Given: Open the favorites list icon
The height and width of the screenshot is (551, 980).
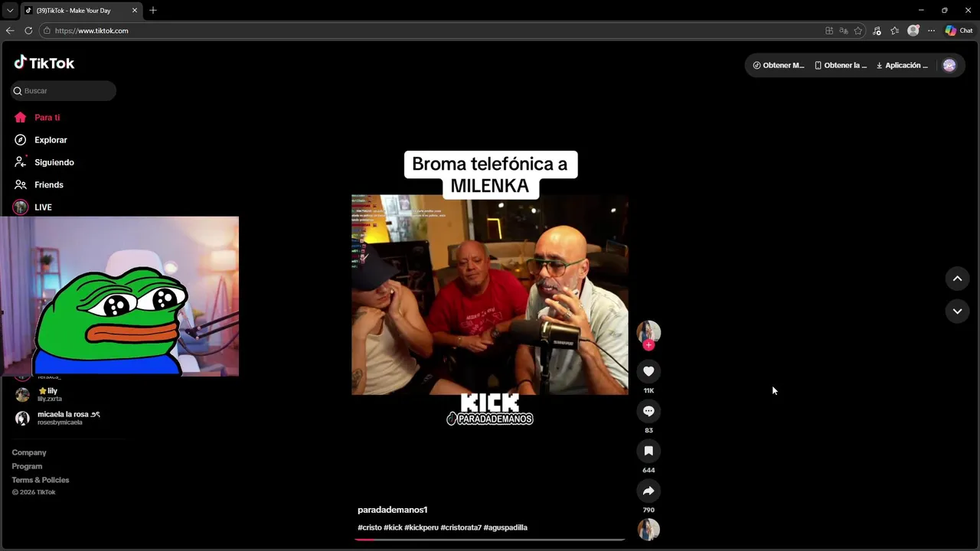Looking at the screenshot, I should coord(895,31).
